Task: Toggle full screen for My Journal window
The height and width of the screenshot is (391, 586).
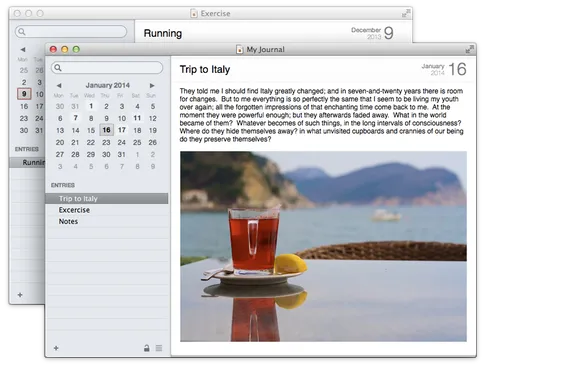Action: coord(470,49)
